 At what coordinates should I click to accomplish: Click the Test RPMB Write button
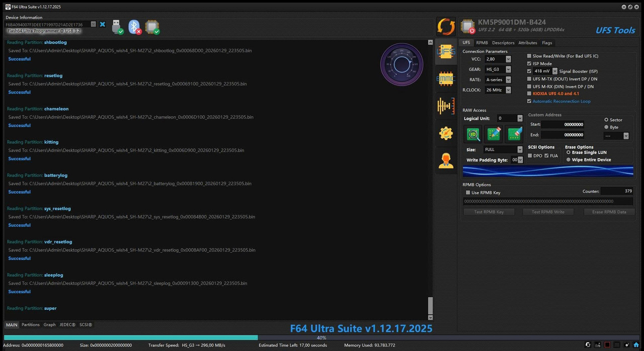point(548,212)
